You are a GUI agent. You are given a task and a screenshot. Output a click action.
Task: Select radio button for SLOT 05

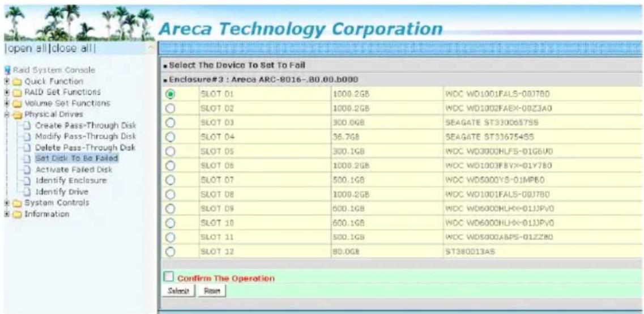[170, 151]
